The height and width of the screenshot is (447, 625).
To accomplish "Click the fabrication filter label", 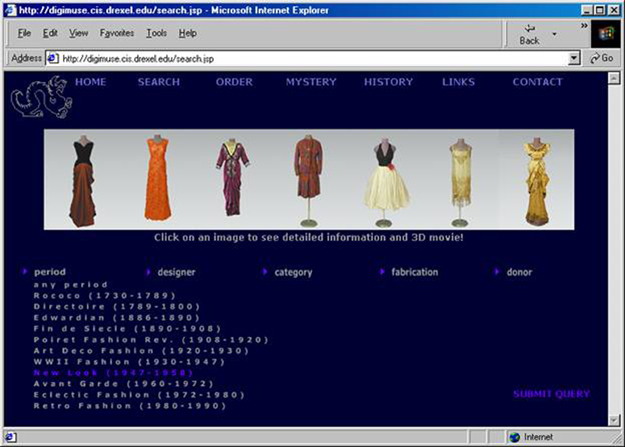I will click(x=415, y=272).
